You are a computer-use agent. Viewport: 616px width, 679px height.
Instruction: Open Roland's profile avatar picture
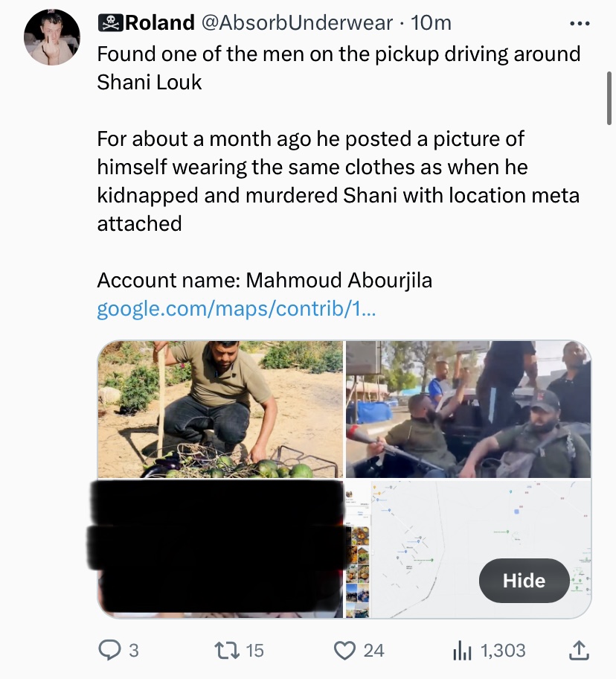coord(52,37)
